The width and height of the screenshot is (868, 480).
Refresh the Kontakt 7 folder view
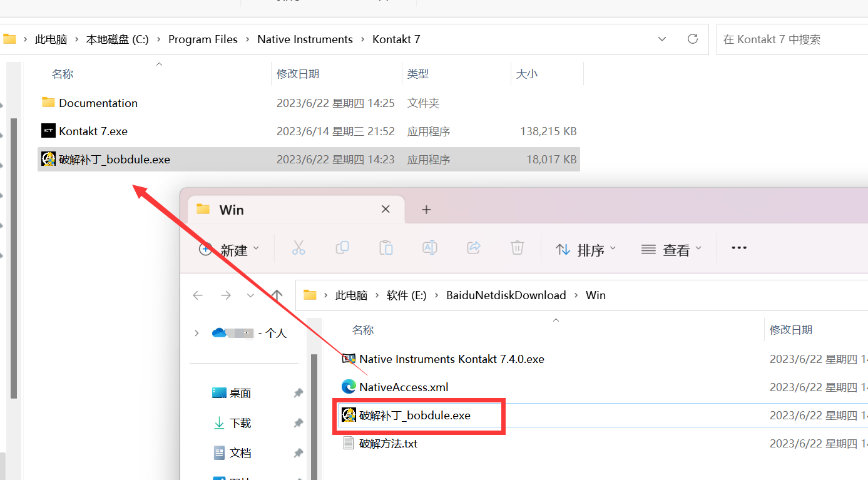[x=692, y=39]
